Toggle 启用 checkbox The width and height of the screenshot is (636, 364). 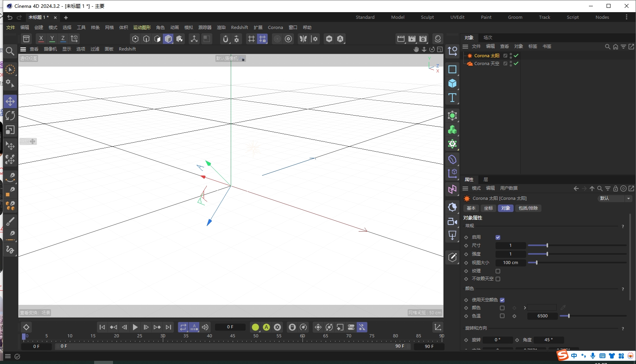click(x=498, y=237)
